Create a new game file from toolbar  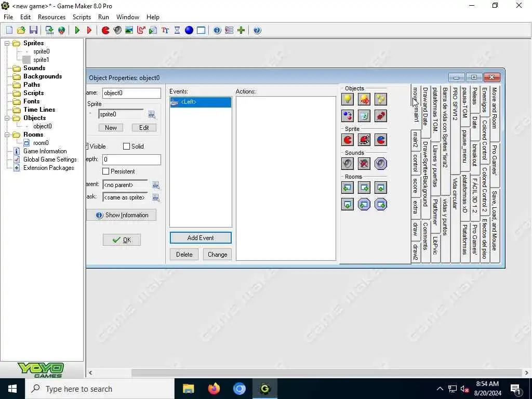point(9,30)
